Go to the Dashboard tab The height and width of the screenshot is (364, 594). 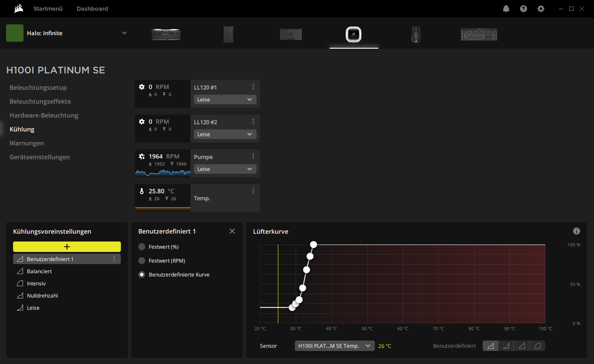(92, 9)
